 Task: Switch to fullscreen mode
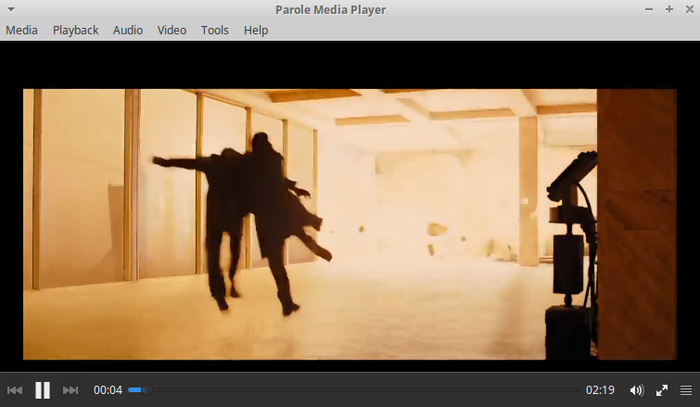(662, 390)
